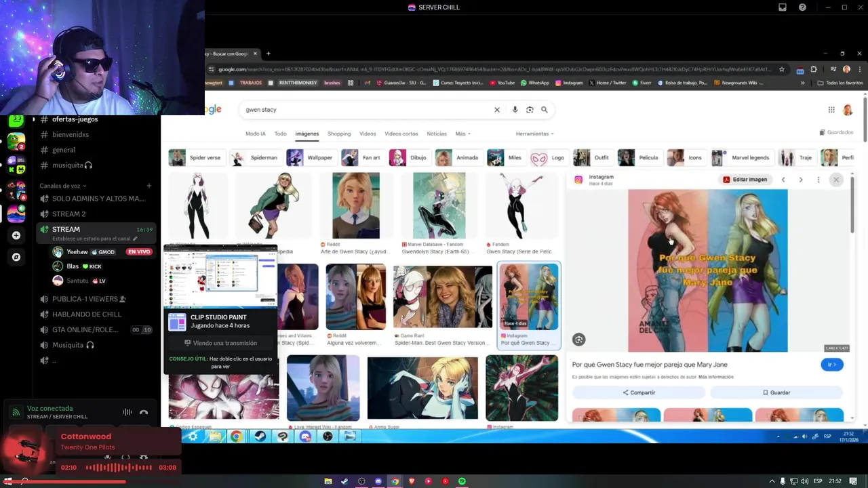Show the next image in preview panel

[x=801, y=180]
